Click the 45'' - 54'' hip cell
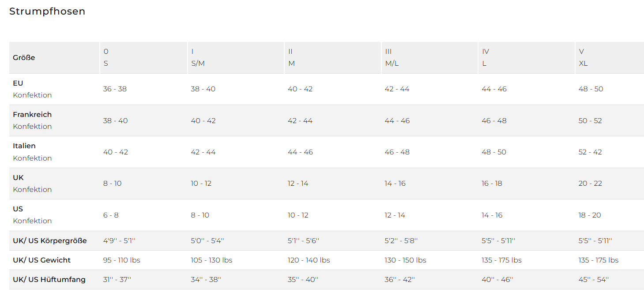 594,280
